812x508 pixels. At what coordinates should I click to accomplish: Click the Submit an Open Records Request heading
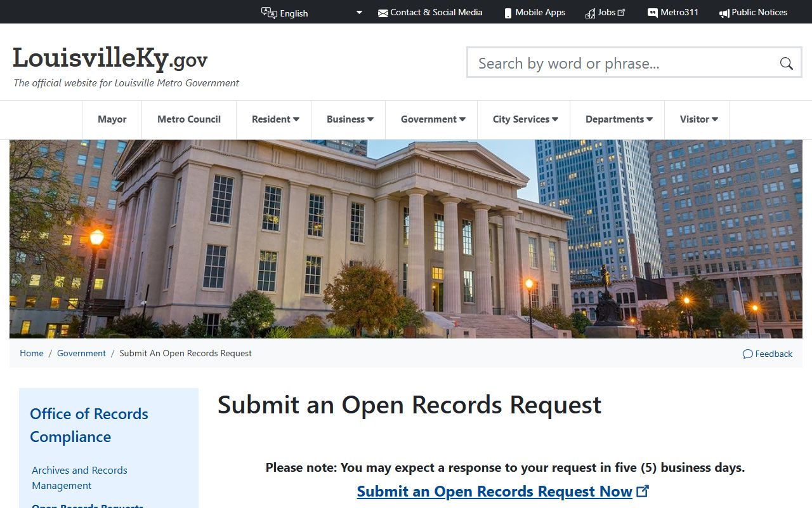pos(410,405)
